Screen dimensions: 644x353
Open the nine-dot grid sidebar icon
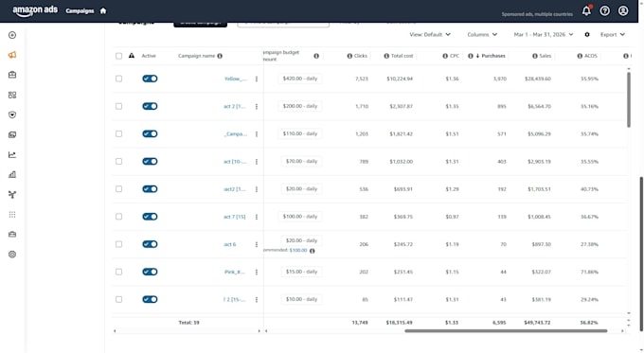[x=12, y=214]
